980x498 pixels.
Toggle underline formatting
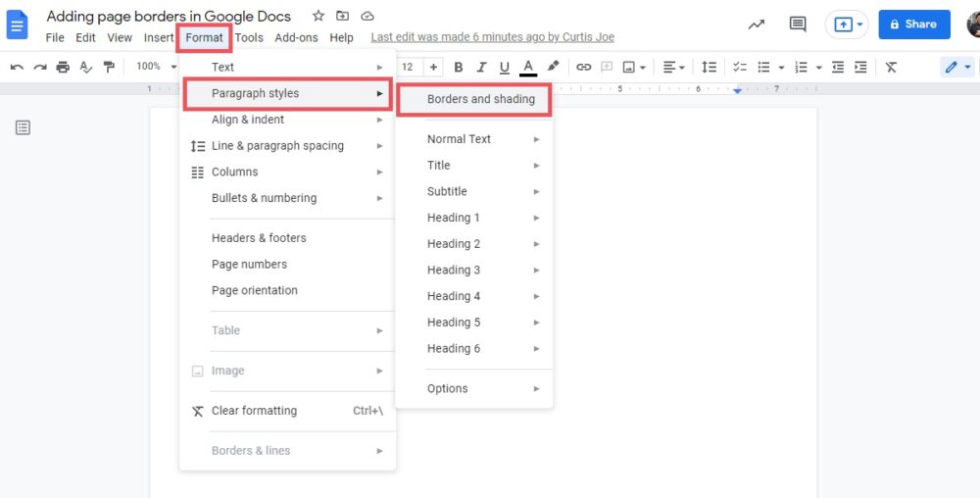pos(505,67)
